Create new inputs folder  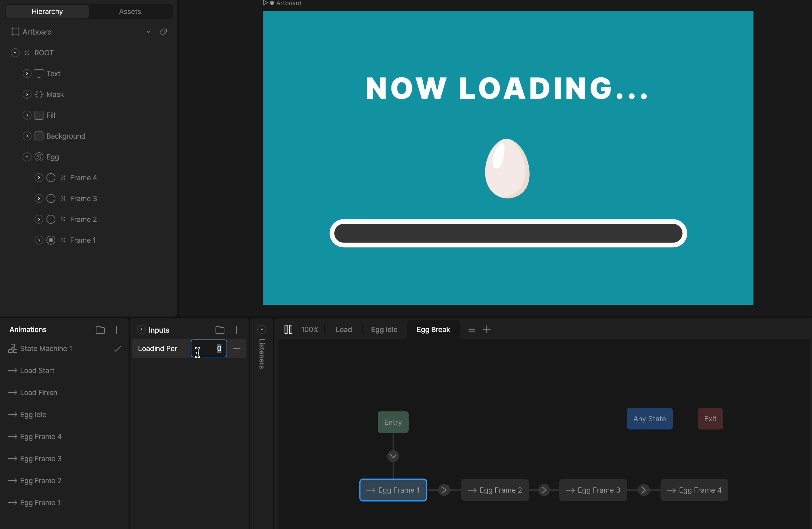pos(220,330)
